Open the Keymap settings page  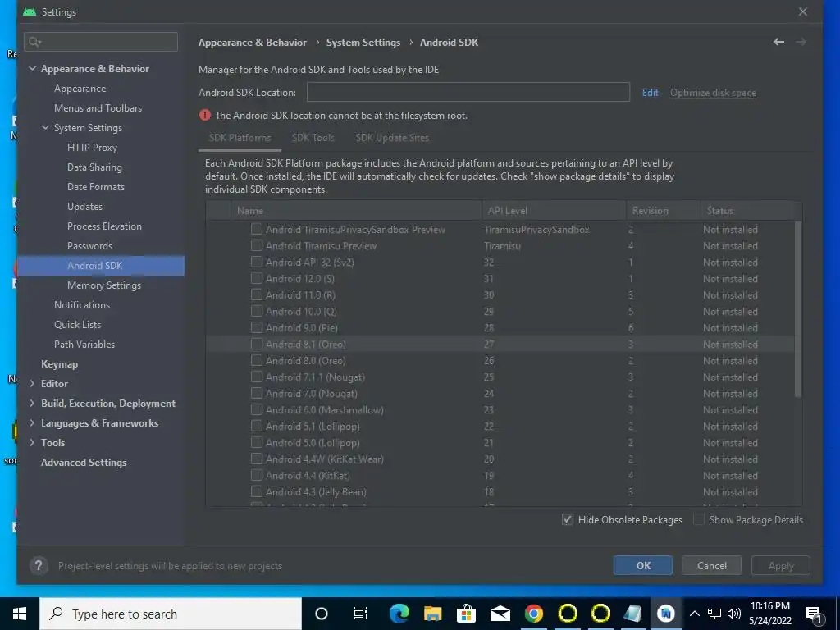pyautogui.click(x=59, y=364)
